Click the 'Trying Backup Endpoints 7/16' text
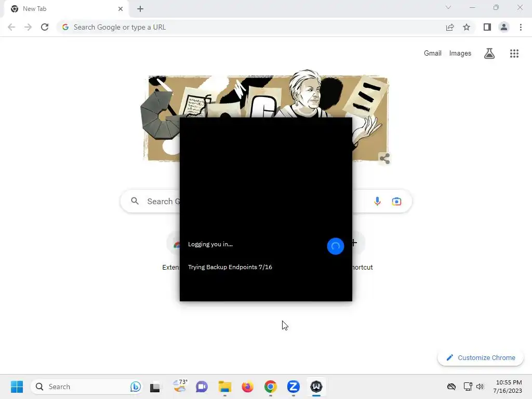Screen dimensions: 532x399 pos(230,267)
